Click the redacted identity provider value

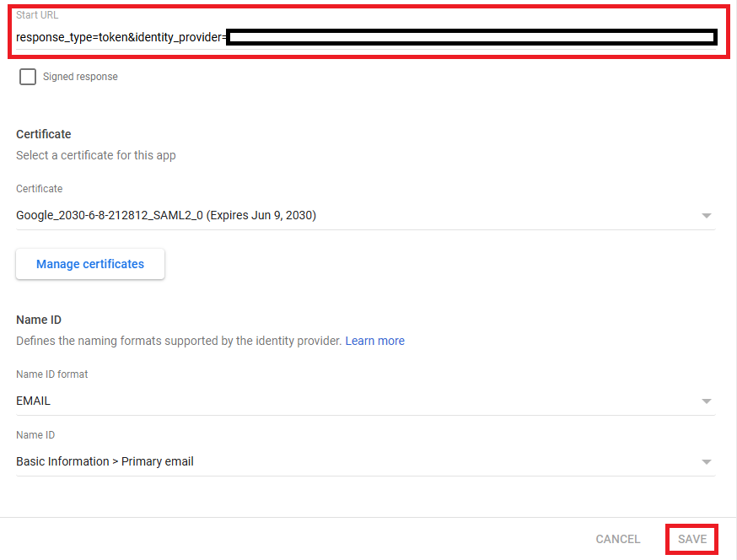(x=472, y=37)
